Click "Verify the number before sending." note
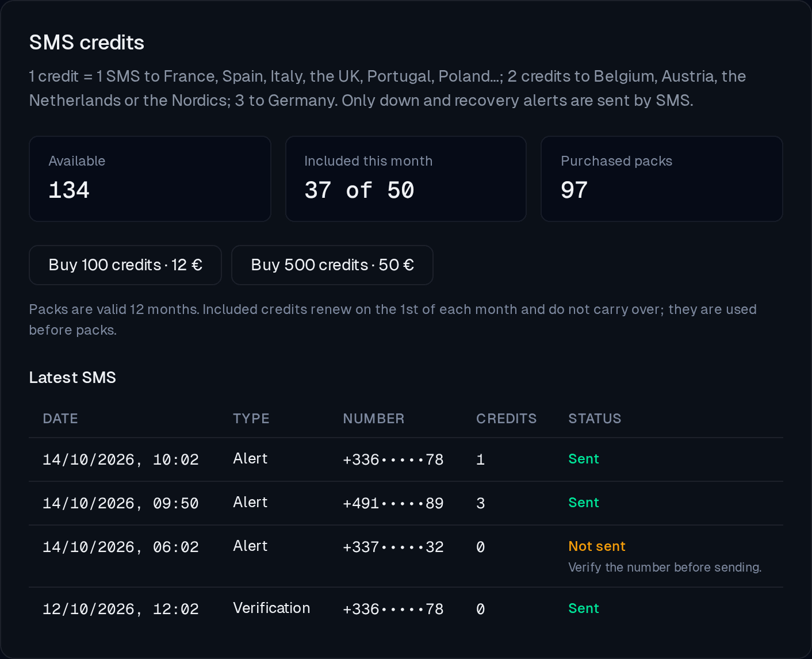 point(665,568)
